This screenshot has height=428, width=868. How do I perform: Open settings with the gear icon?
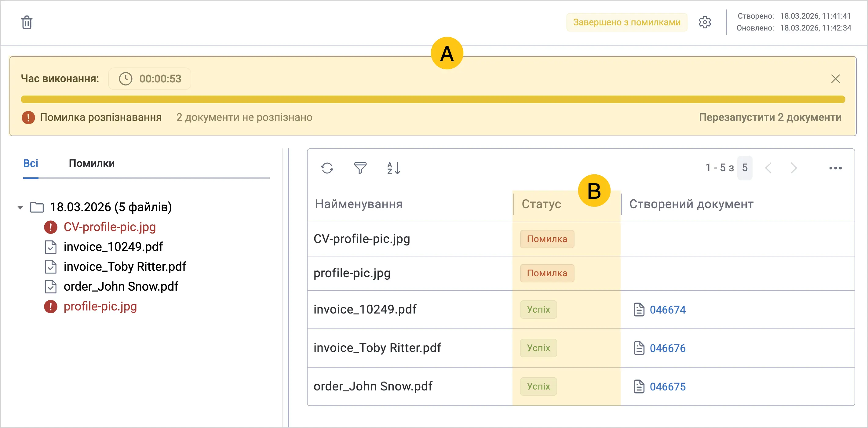pyautogui.click(x=705, y=23)
